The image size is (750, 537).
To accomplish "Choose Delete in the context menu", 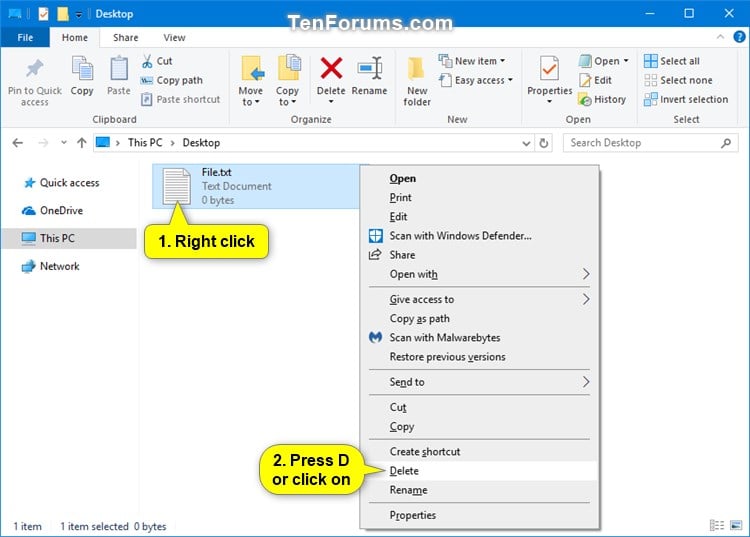I will click(x=479, y=471).
